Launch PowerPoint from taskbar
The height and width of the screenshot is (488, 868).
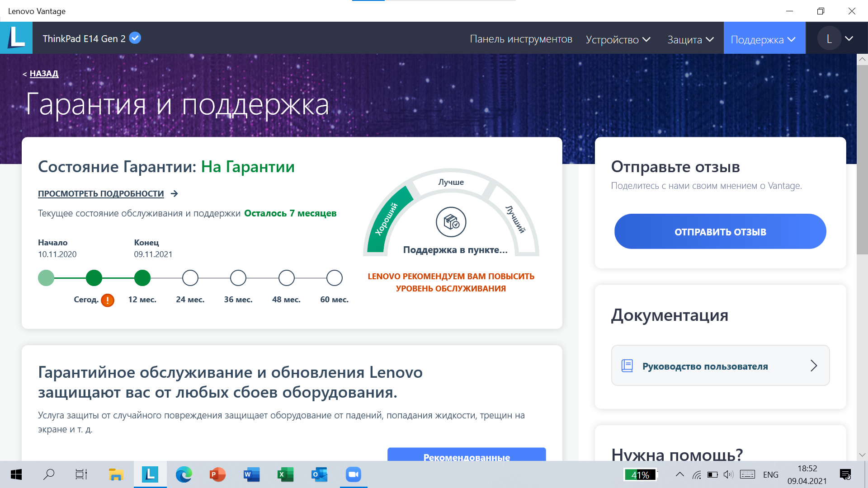click(x=217, y=474)
